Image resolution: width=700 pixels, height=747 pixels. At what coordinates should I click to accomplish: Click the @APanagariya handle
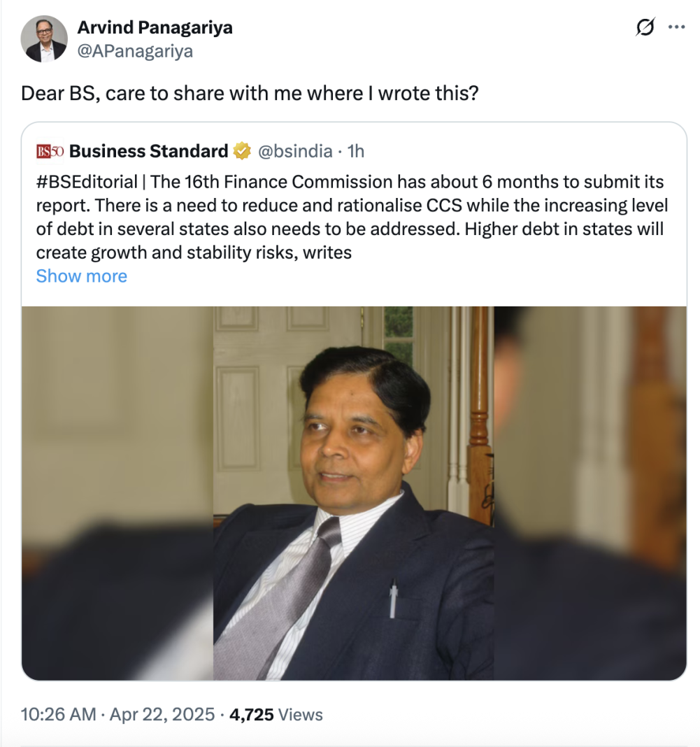135,51
